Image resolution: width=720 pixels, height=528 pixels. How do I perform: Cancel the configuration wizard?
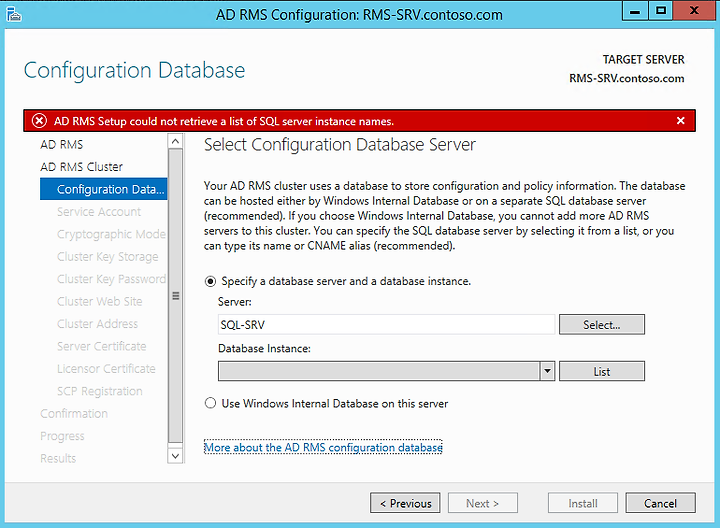(x=660, y=503)
